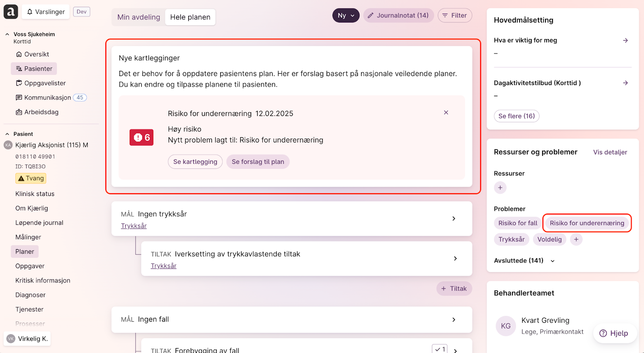Add a new problem with plus icon
Viewport: 644px width, 353px height.
point(576,239)
